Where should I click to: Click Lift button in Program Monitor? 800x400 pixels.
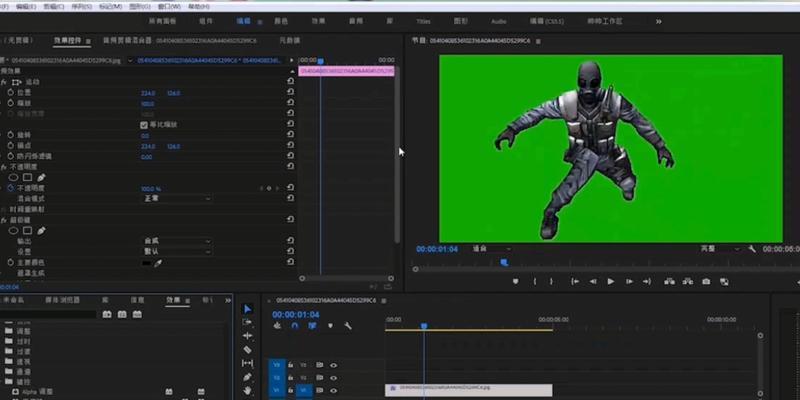pyautogui.click(x=669, y=281)
